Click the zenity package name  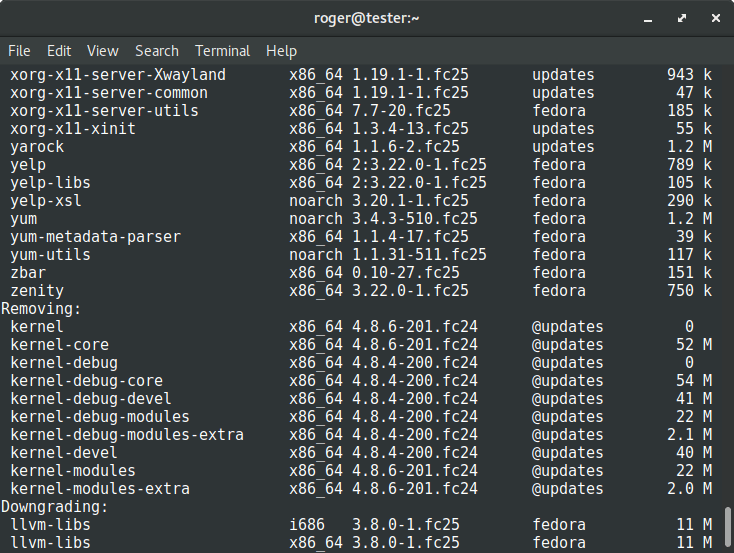coord(37,291)
